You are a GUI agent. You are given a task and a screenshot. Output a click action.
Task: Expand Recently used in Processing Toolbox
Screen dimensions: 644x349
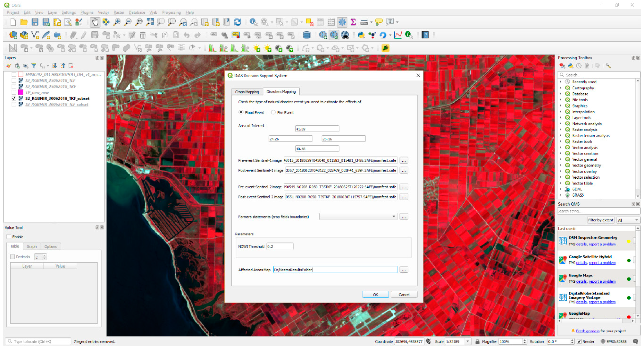pyautogui.click(x=561, y=82)
